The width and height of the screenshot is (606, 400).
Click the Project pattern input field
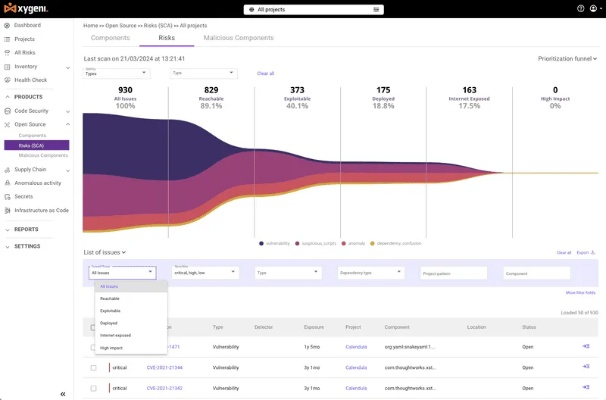452,272
